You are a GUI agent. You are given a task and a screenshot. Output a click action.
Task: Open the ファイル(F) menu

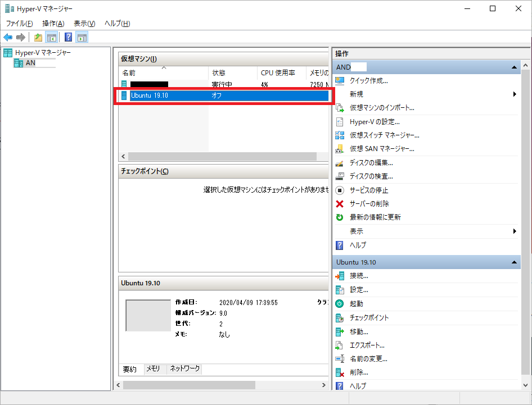point(19,24)
